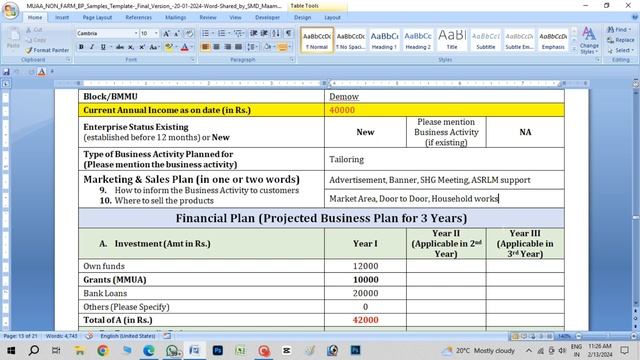Viewport: 640px width, 360px height.
Task: Switch to the Review tab
Action: [208, 17]
